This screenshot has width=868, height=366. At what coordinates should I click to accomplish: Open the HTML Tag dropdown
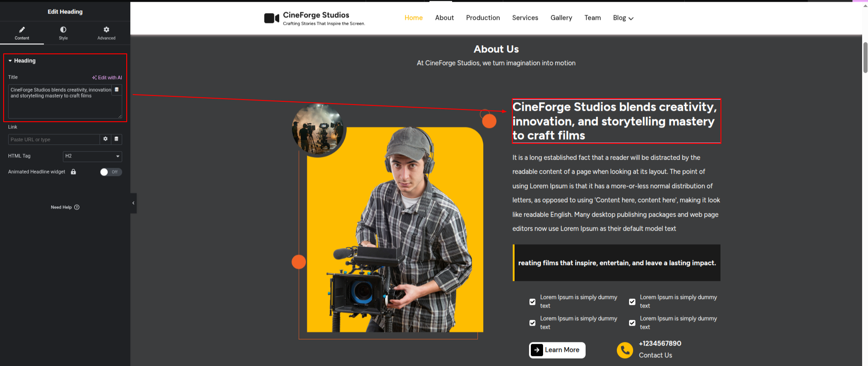pos(92,156)
